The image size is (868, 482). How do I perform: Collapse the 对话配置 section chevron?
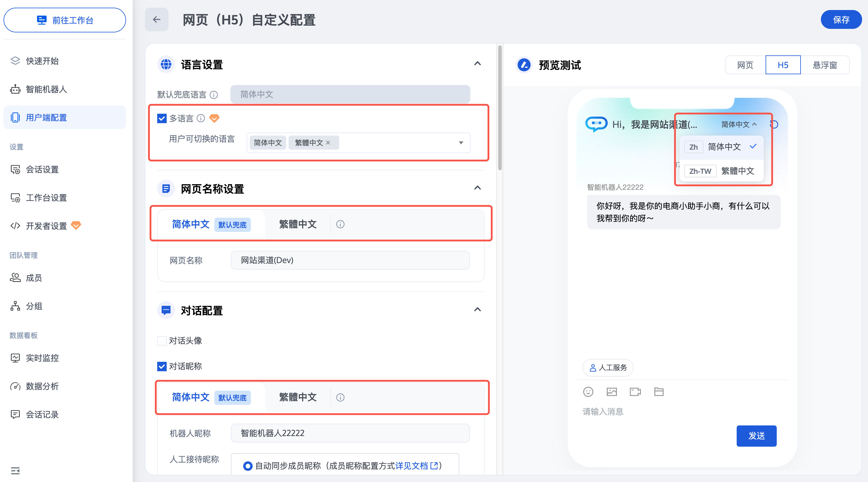[x=478, y=309]
